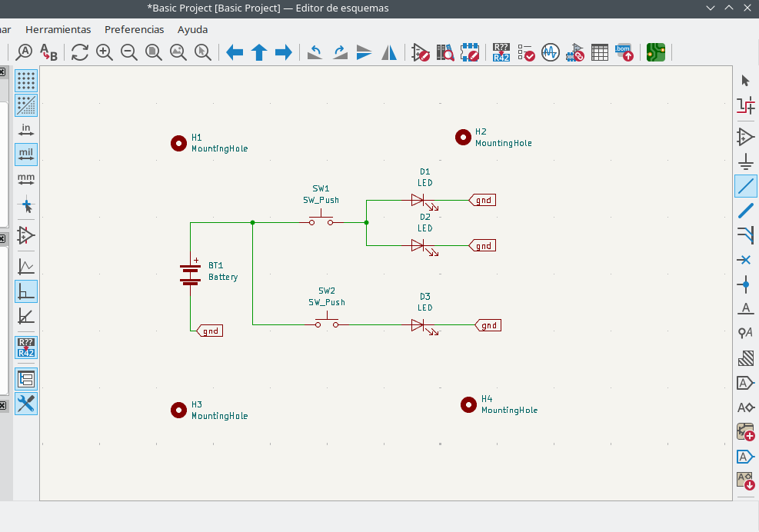Choose the add power symbol (ground) tool
This screenshot has height=532, width=759.
click(x=744, y=161)
